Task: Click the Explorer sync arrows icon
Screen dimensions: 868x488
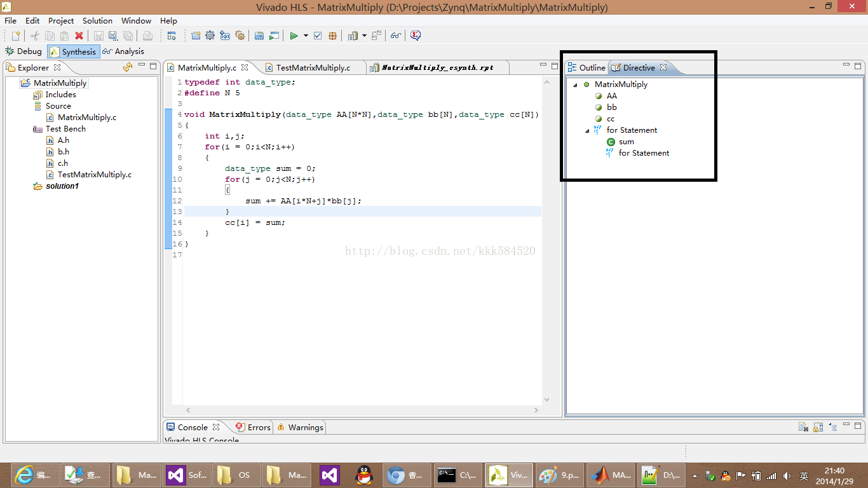Action: 128,67
